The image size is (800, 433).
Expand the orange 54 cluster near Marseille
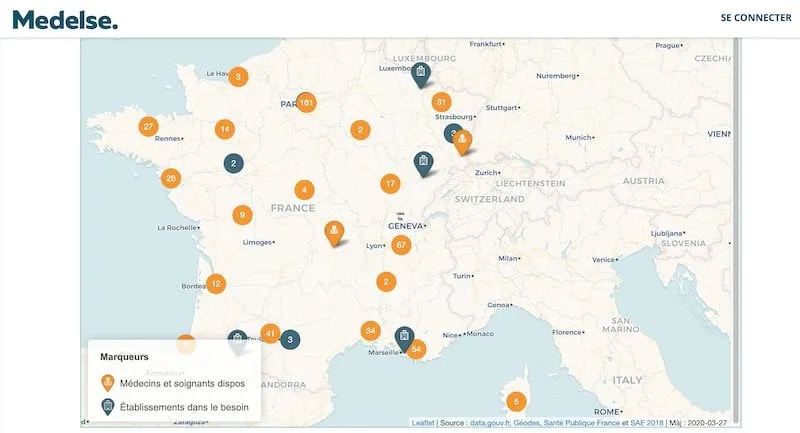tap(417, 349)
